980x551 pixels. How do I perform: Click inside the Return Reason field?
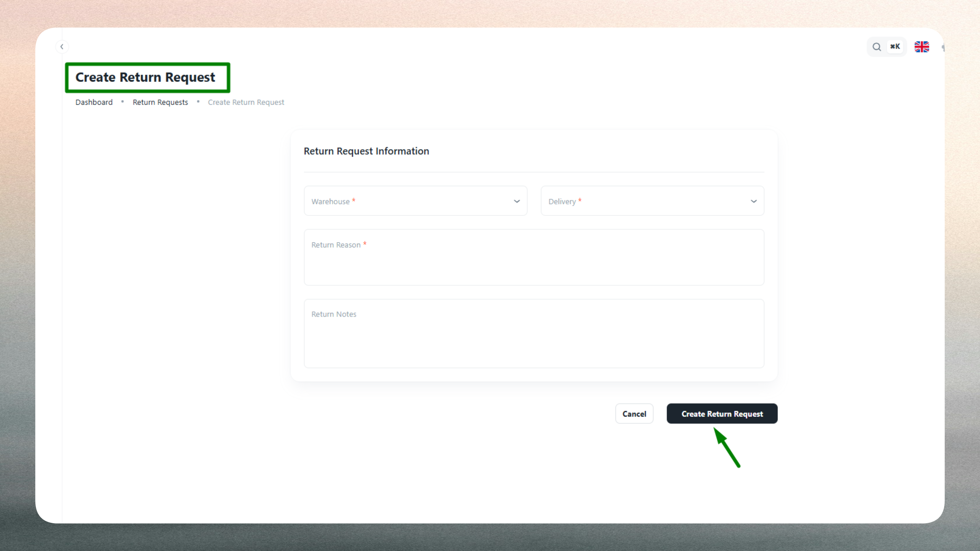coord(533,257)
